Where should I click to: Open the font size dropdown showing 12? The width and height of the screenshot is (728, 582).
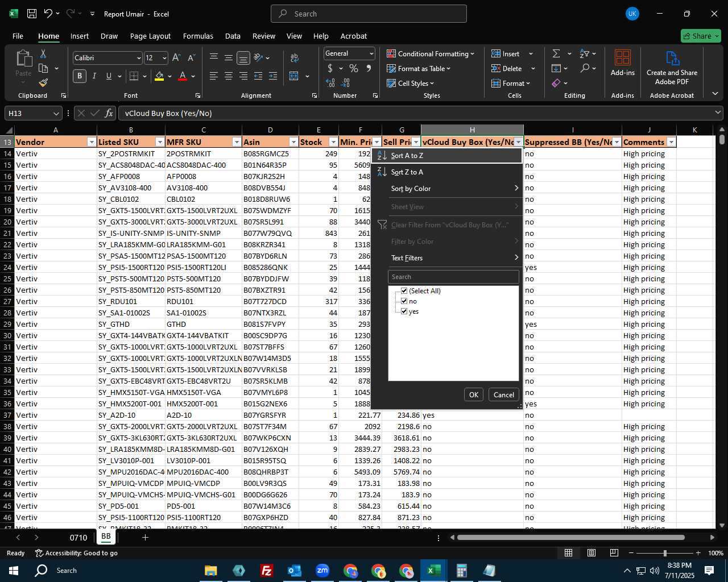click(165, 58)
